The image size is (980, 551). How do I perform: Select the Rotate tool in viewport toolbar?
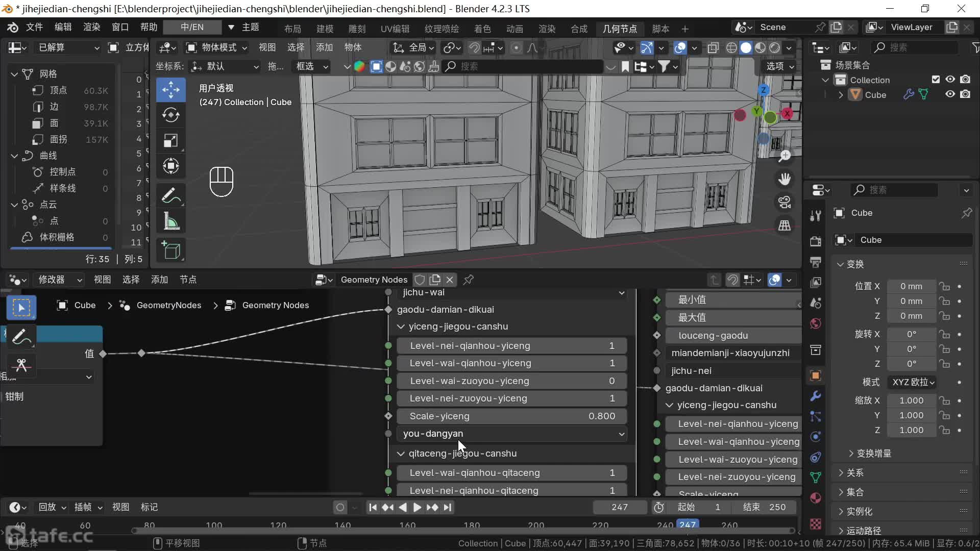170,115
